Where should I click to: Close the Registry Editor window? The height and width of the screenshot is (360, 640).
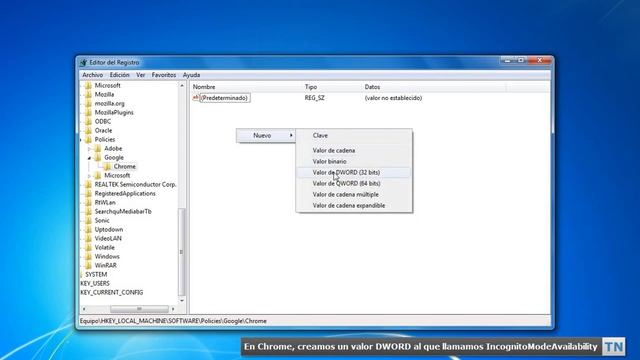(x=540, y=60)
